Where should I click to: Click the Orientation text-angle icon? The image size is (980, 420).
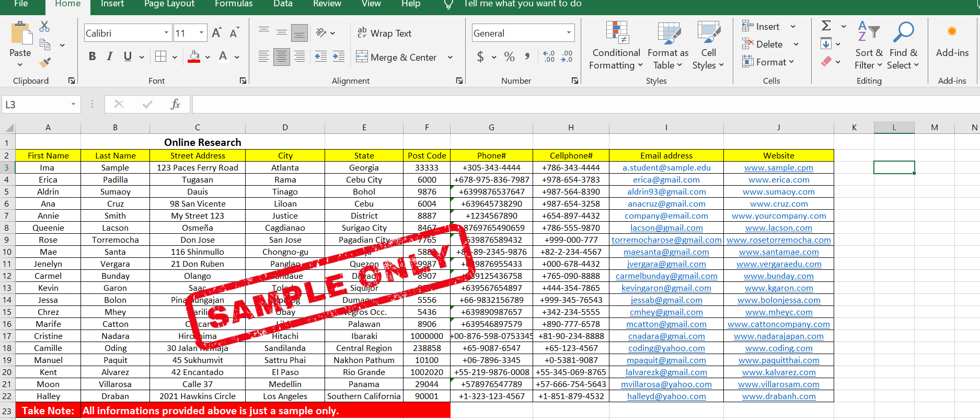pos(321,33)
